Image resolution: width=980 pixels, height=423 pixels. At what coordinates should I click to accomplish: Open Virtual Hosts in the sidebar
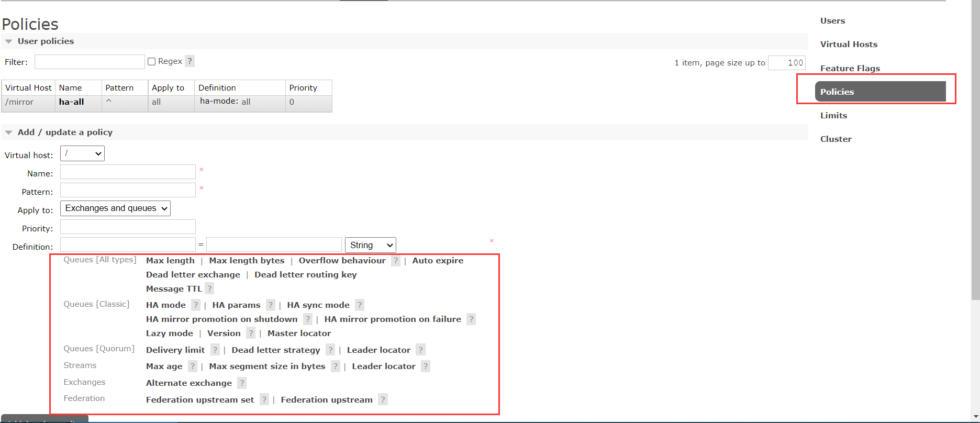[x=849, y=44]
